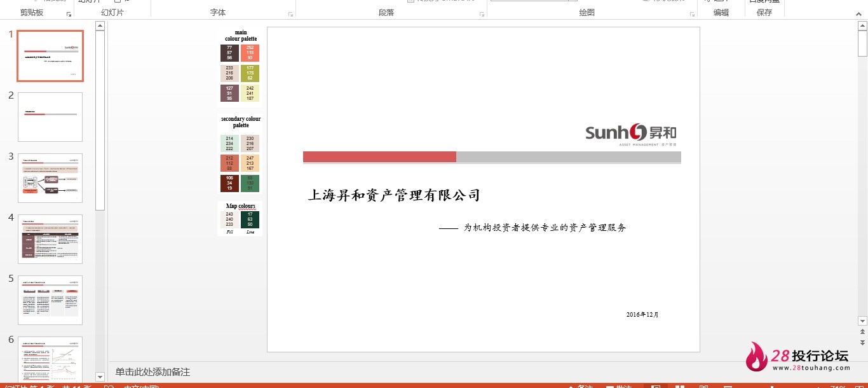
Task: Open the 绘图 group dialog launcher
Action: pyautogui.click(x=692, y=13)
